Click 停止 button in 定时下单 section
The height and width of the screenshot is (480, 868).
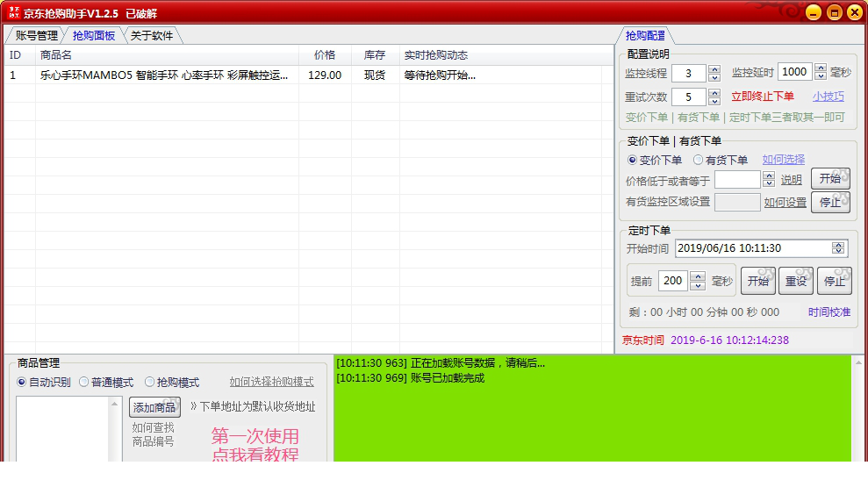(835, 282)
